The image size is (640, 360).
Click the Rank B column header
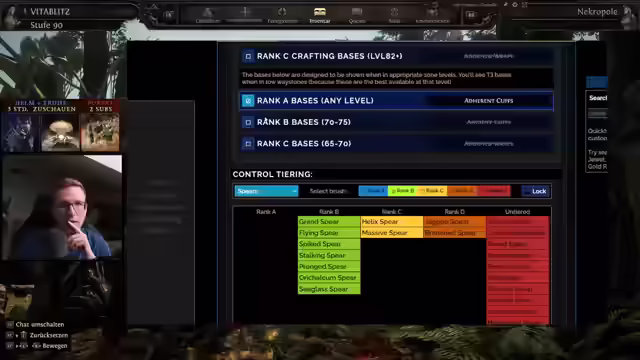329,211
